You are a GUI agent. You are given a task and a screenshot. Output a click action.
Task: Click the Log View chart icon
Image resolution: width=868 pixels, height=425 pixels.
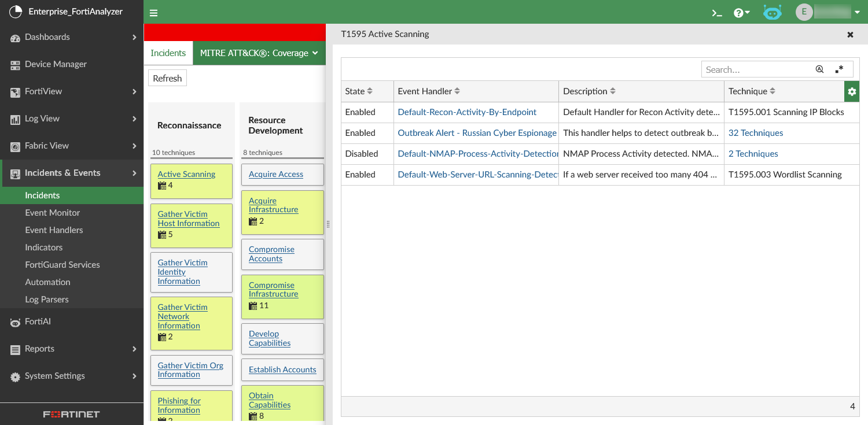pos(15,119)
